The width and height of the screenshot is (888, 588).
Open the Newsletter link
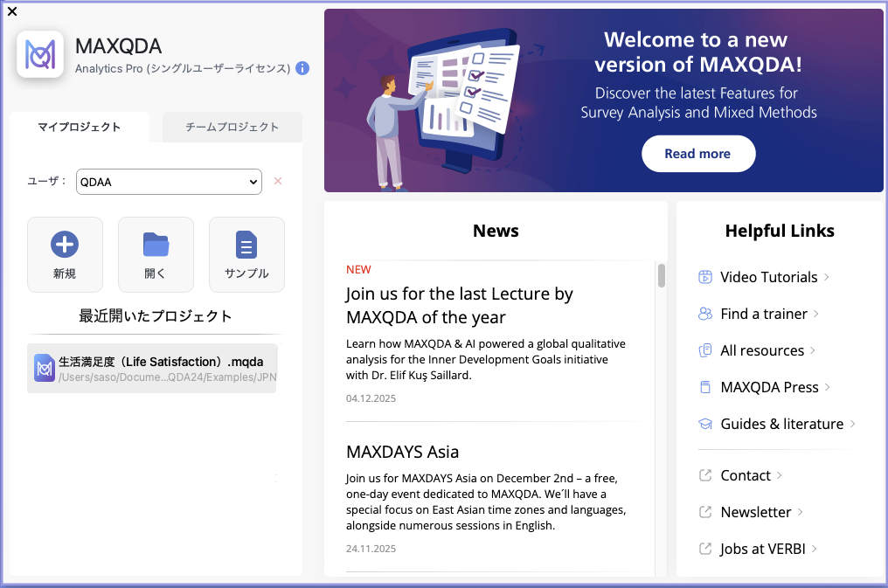tap(755, 512)
